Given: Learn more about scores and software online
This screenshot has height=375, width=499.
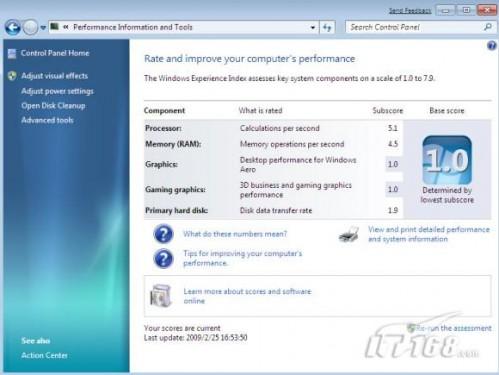Looking at the screenshot, I should click(x=247, y=296).
